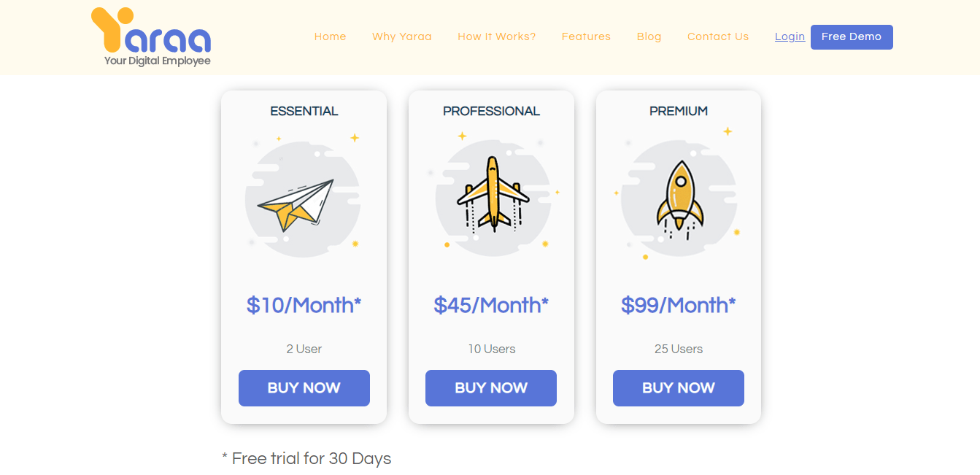Go to Why Yaraa page
Viewport: 980px width, 475px height.
point(402,36)
